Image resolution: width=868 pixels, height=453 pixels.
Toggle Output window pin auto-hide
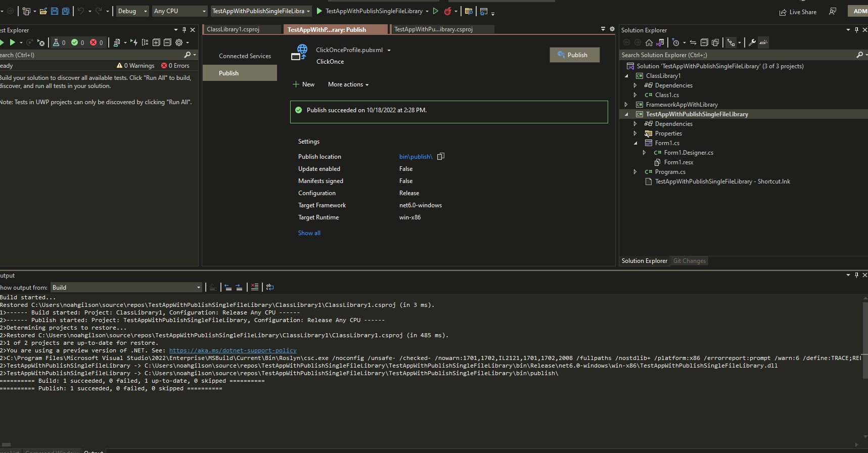tap(856, 275)
